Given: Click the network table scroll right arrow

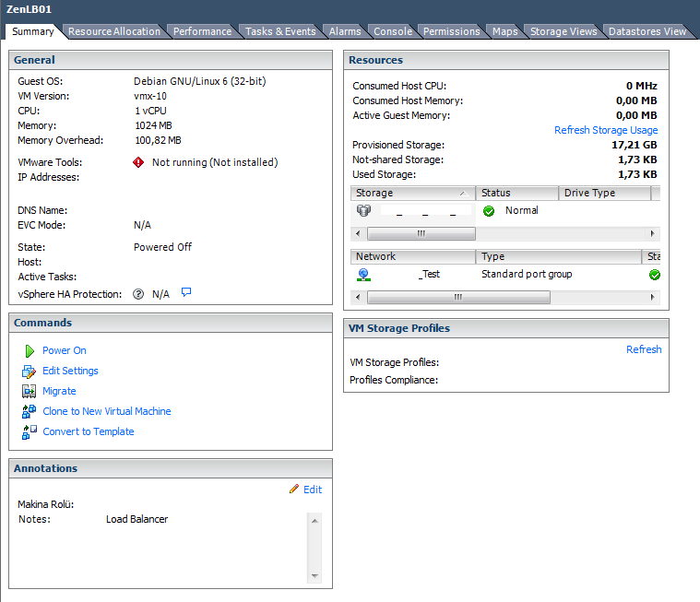Looking at the screenshot, I should [653, 297].
